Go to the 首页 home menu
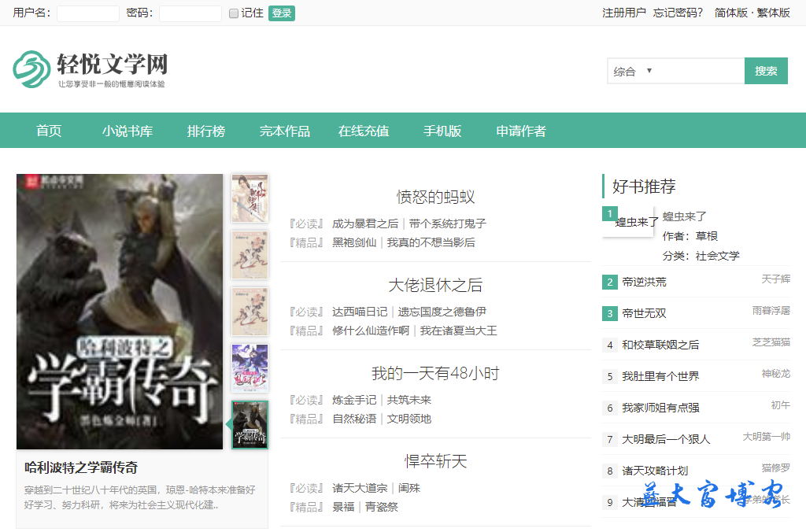 [49, 131]
